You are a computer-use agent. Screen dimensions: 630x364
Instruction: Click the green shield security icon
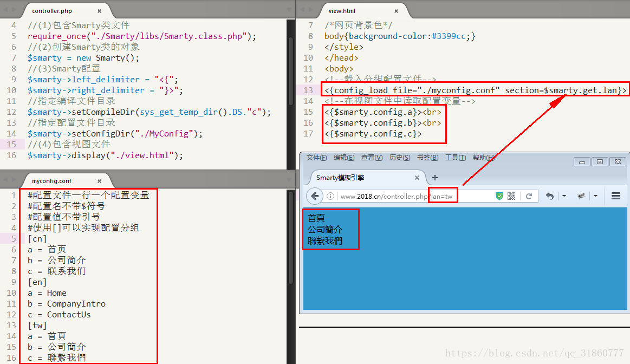pyautogui.click(x=499, y=196)
